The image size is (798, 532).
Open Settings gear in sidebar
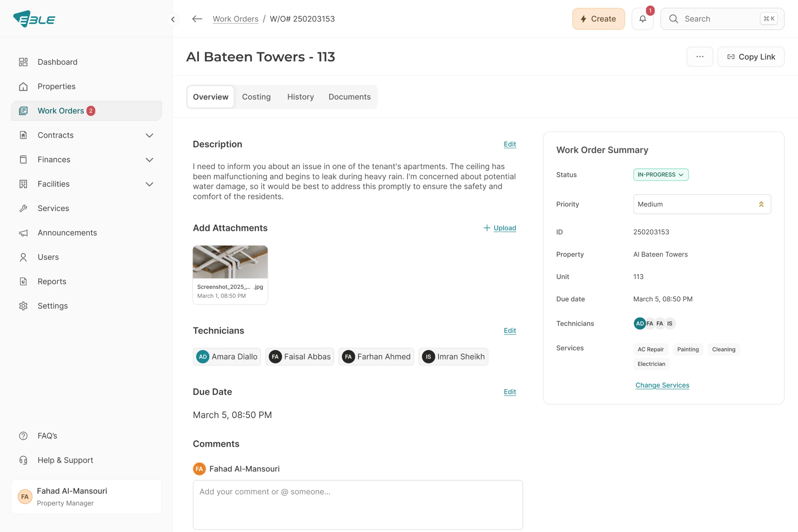pyautogui.click(x=53, y=306)
